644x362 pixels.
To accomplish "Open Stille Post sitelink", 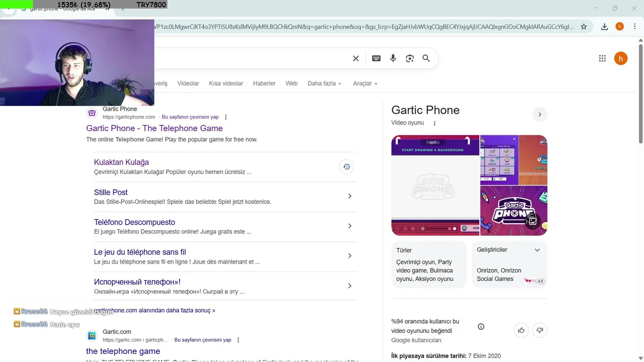I will pos(111,193).
